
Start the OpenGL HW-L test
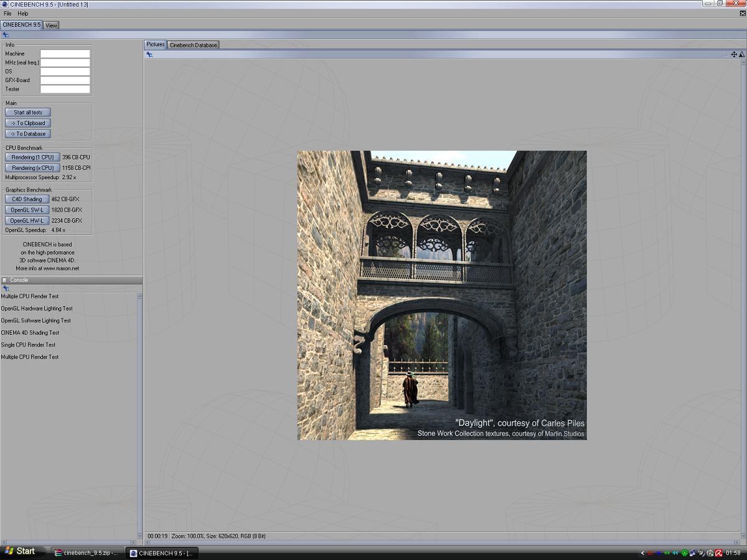27,220
